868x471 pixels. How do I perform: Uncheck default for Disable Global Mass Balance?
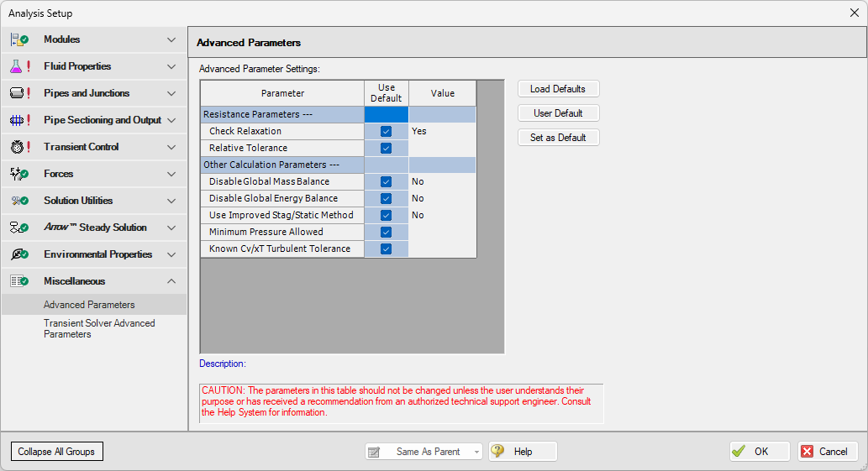[387, 182]
